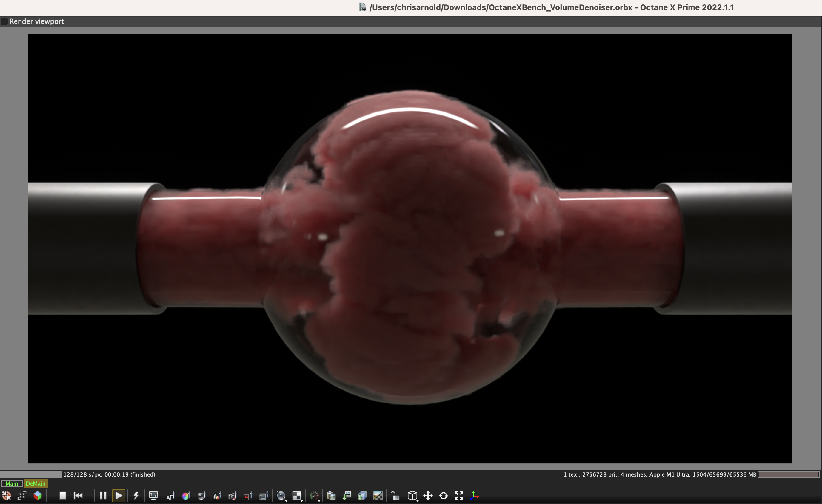
Task: Select the render region tool
Action: pyautogui.click(x=248, y=496)
